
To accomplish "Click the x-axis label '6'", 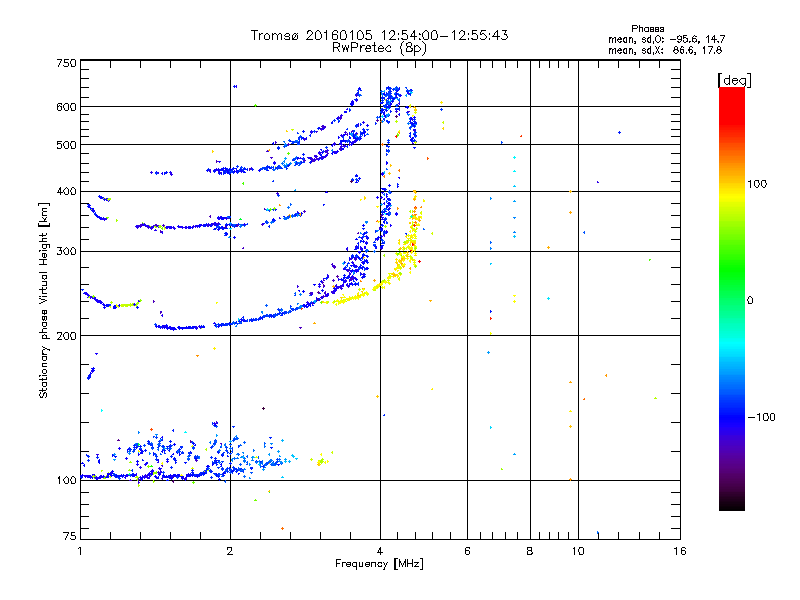I will [467, 551].
